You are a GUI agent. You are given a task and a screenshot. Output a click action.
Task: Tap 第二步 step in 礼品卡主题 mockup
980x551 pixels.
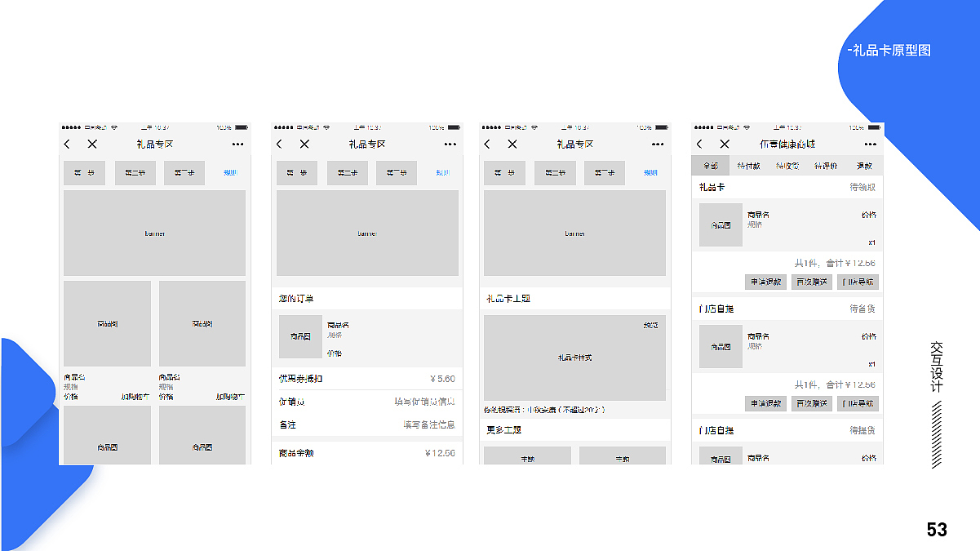point(555,173)
